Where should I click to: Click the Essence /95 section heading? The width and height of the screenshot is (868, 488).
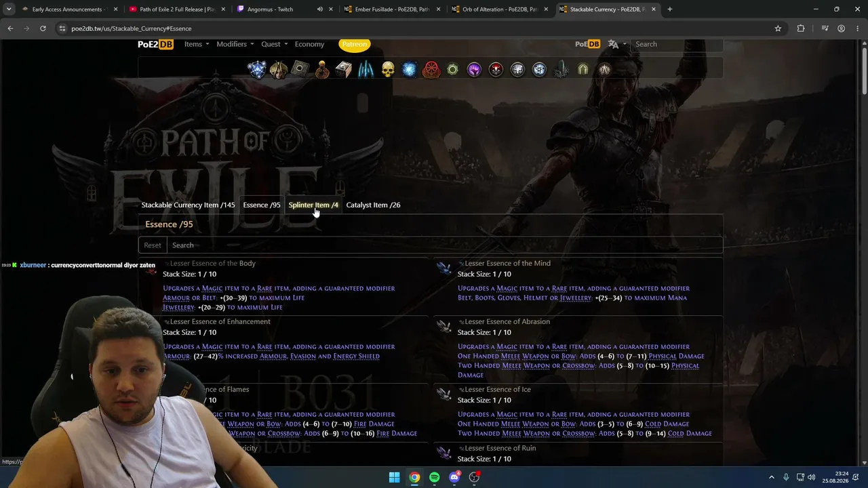click(x=169, y=224)
